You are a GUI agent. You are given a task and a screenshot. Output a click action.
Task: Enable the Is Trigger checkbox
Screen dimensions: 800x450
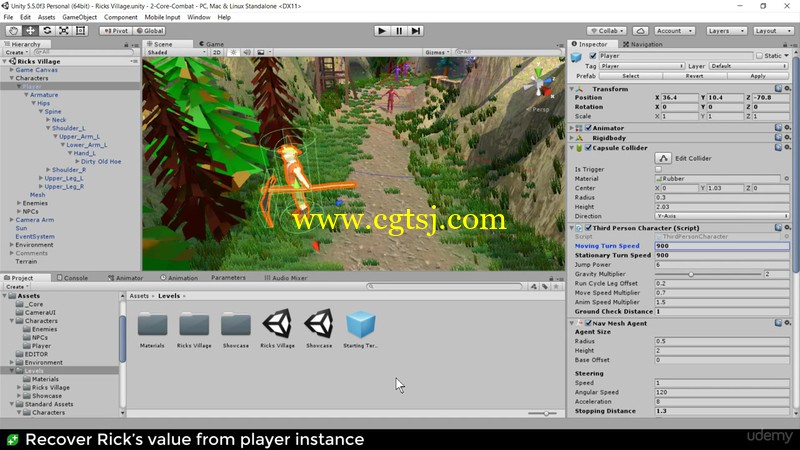click(658, 169)
